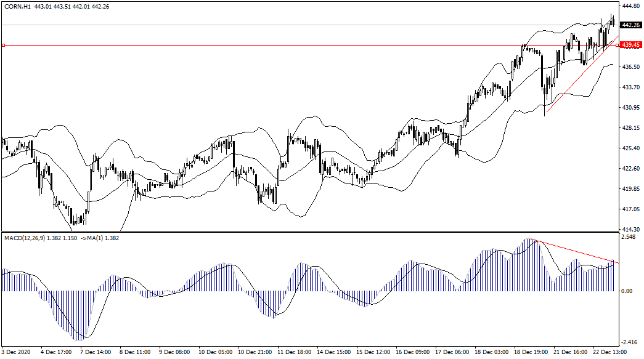Select the horizontal line's left anchor square

pos(3,45)
